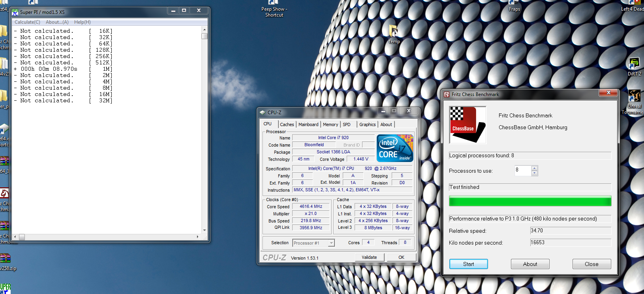Switch to the Caches tab in CPU-Z
The image size is (644, 294).
[x=287, y=124]
